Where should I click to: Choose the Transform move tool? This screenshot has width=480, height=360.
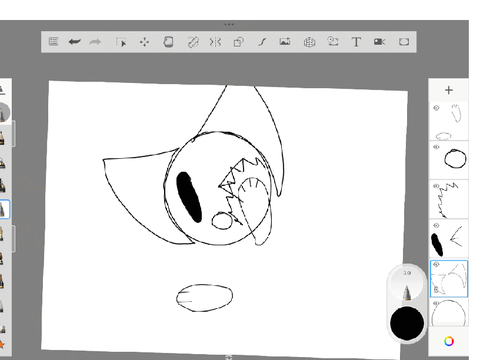[x=144, y=42]
